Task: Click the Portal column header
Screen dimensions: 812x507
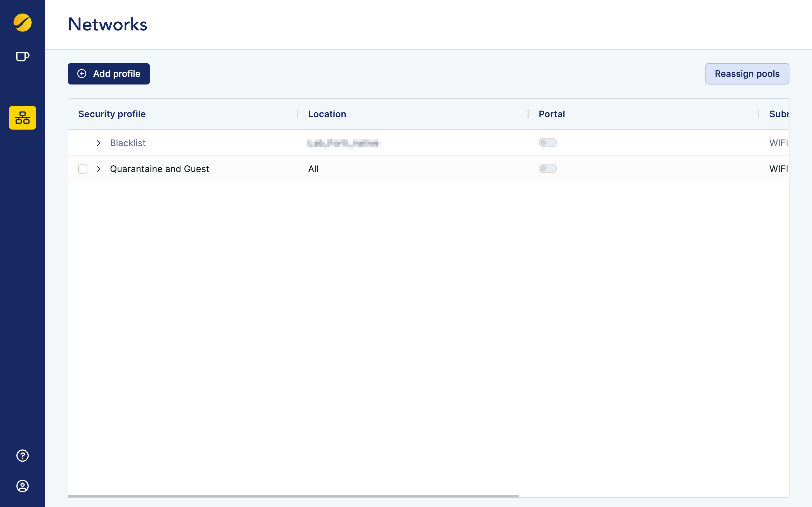Action: (x=551, y=114)
